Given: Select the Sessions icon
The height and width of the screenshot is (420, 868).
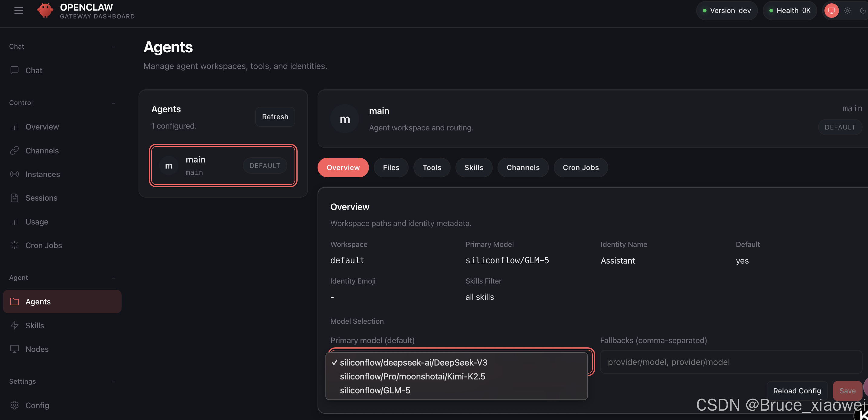Looking at the screenshot, I should click(x=15, y=198).
